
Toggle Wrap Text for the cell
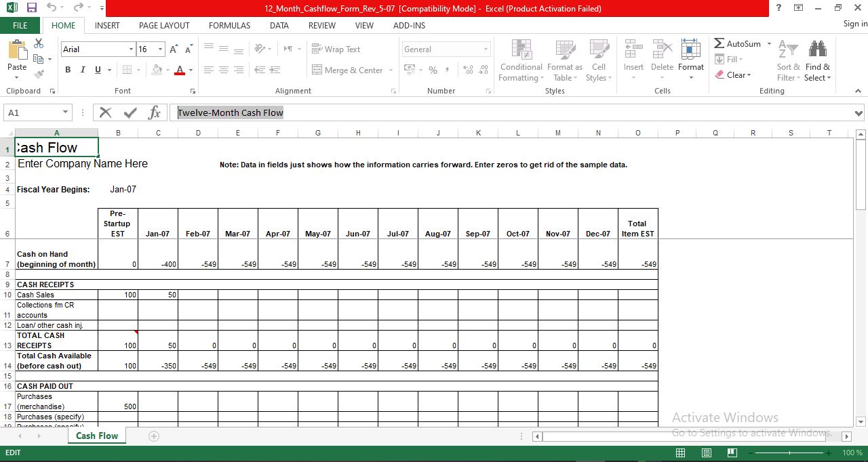tap(337, 49)
